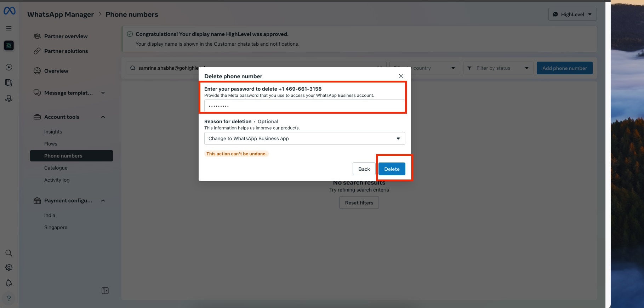Open Partner solutions page
Screen dimensions: 644x308
click(66, 51)
